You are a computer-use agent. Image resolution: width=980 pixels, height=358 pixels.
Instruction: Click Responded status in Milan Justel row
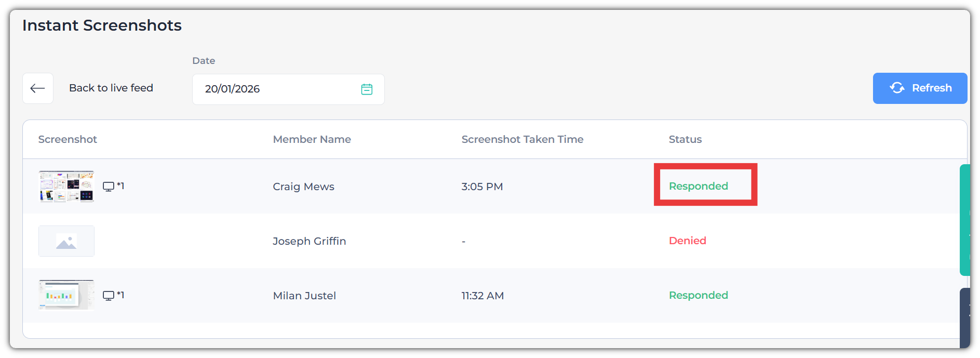(x=698, y=295)
